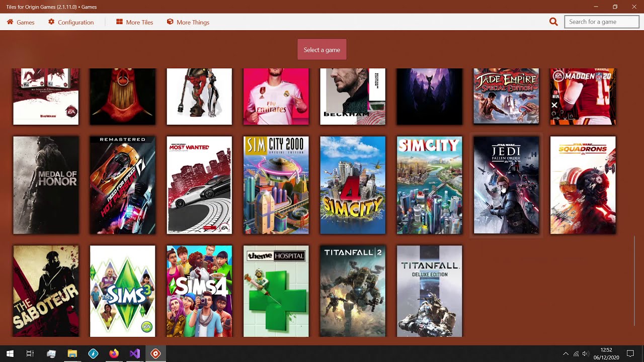644x362 pixels.
Task: Open the Windows notification center
Action: coord(630,353)
